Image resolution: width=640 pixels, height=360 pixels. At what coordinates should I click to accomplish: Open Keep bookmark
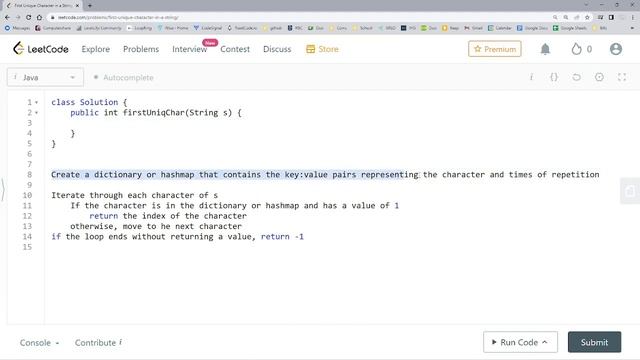(x=451, y=28)
